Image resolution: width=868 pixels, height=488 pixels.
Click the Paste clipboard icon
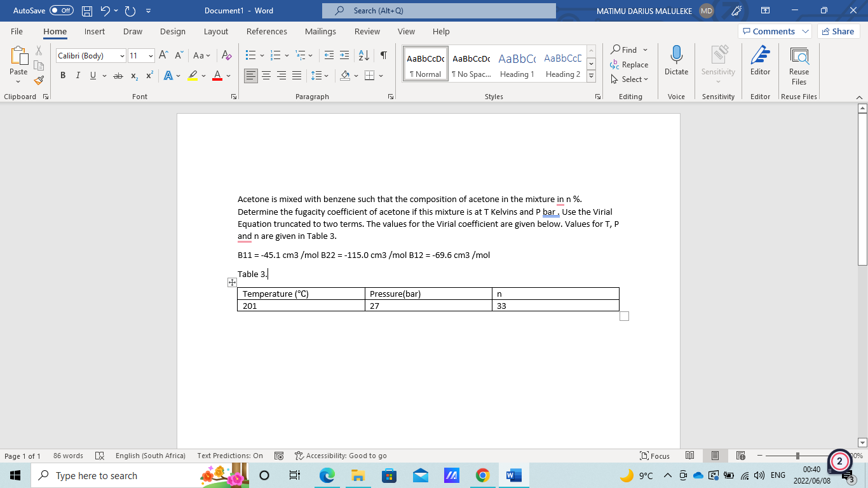18,56
